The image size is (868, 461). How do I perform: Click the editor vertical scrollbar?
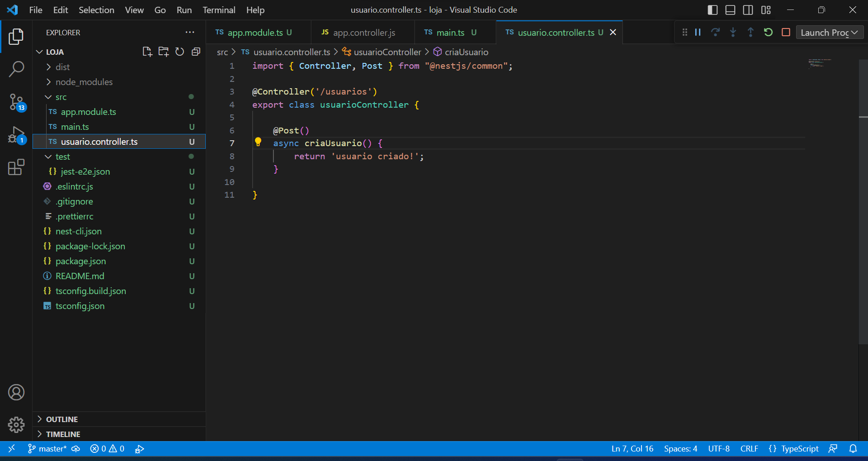tap(863, 201)
